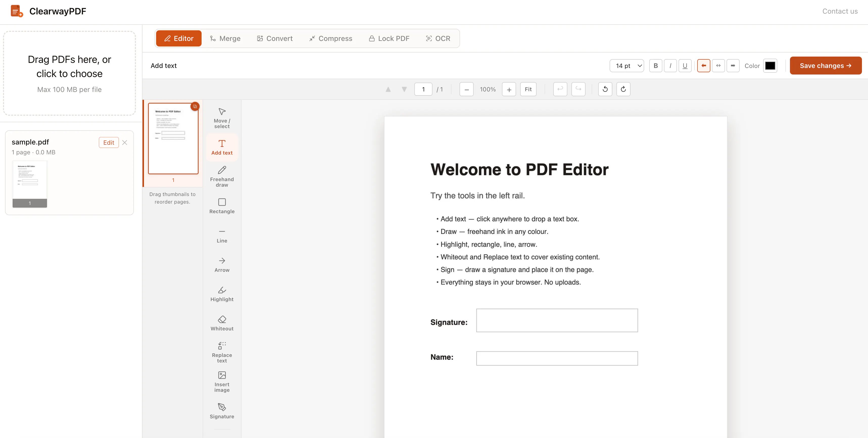
Task: Click the Save changes button
Action: pos(826,66)
